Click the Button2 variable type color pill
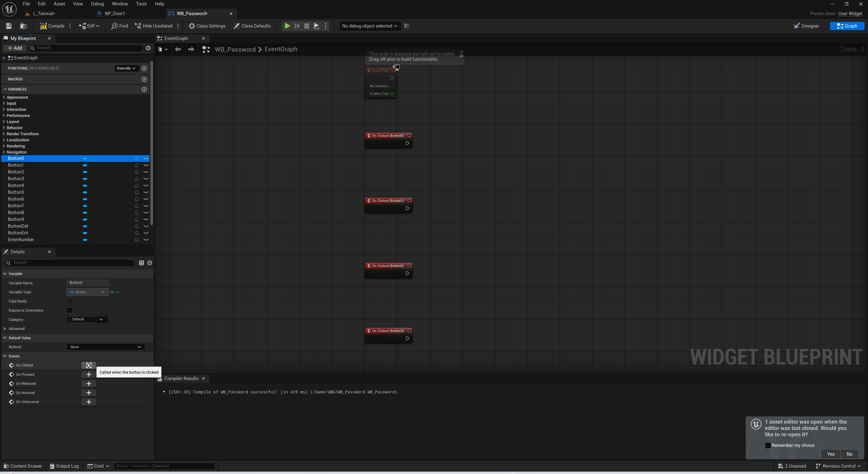 click(x=85, y=172)
